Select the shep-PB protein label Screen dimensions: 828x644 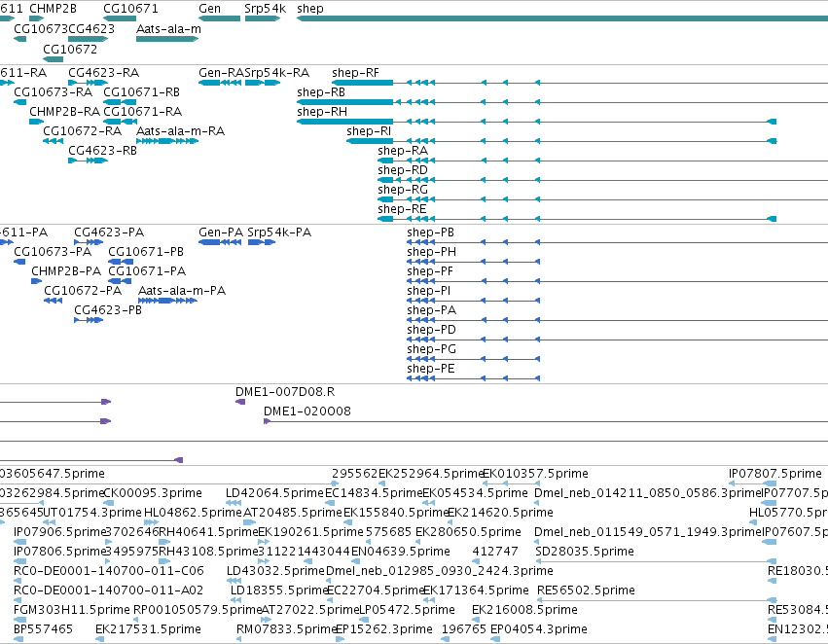click(x=430, y=233)
